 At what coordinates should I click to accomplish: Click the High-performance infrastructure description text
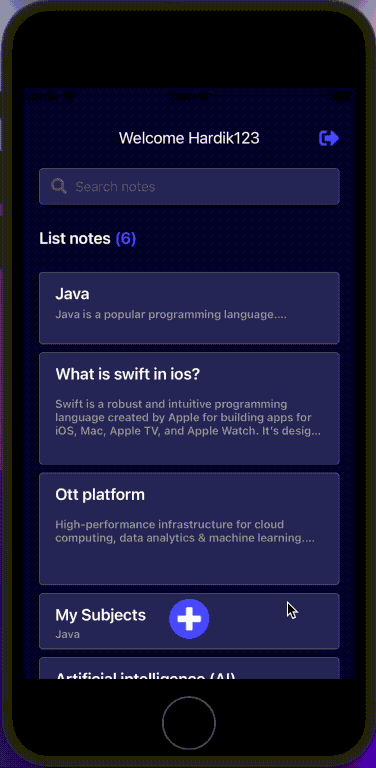pyautogui.click(x=185, y=531)
